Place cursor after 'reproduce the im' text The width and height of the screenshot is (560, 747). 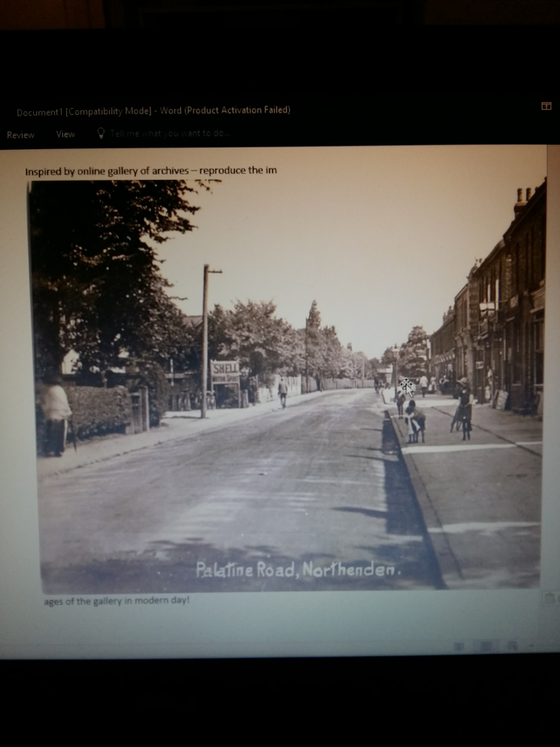[x=277, y=170]
